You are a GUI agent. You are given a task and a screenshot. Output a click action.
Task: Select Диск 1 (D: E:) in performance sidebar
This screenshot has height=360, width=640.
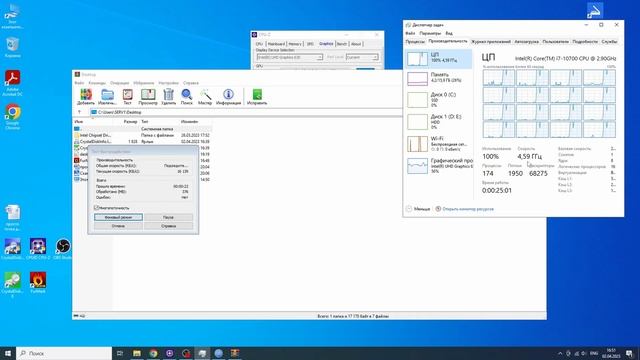pyautogui.click(x=439, y=122)
